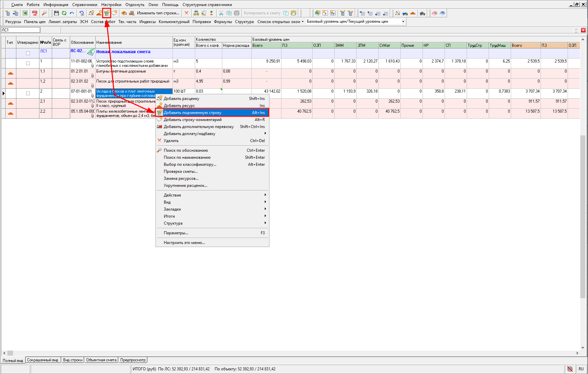588x374 pixels.
Task: Click the Изменить тип строки button
Action: pyautogui.click(x=158, y=13)
